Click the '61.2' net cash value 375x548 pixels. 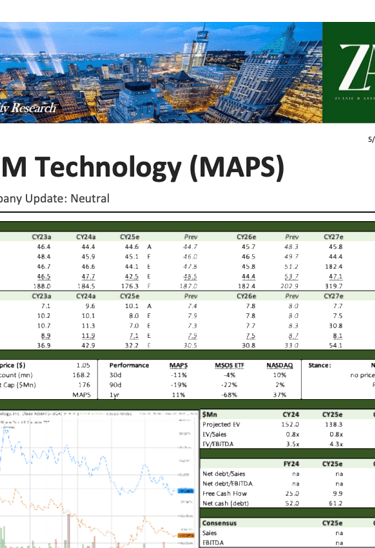(336, 503)
